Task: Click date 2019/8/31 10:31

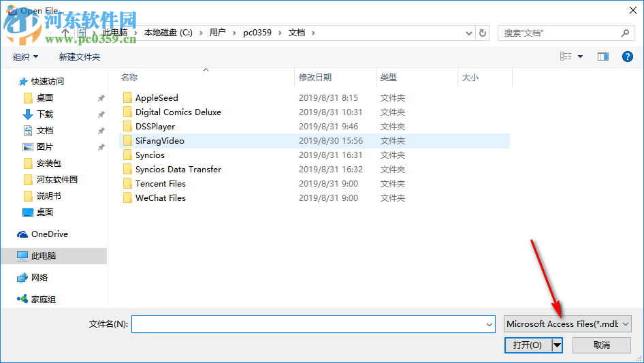Action: click(x=331, y=112)
